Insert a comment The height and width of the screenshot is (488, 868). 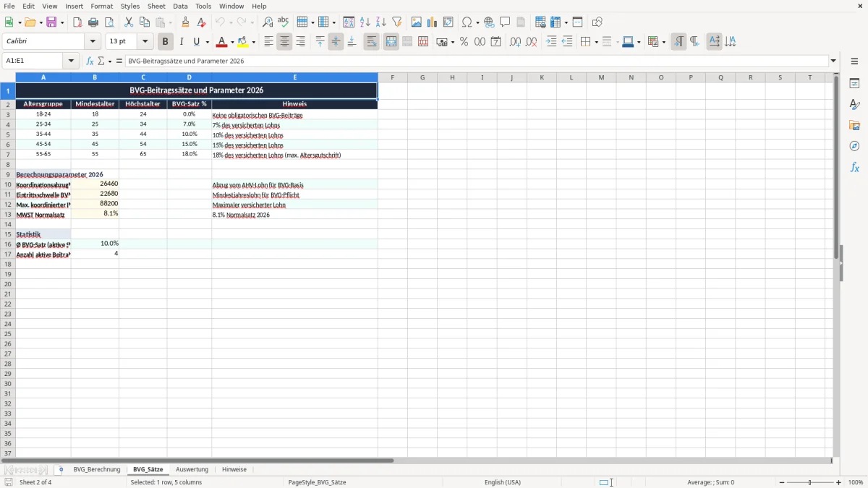pos(505,22)
